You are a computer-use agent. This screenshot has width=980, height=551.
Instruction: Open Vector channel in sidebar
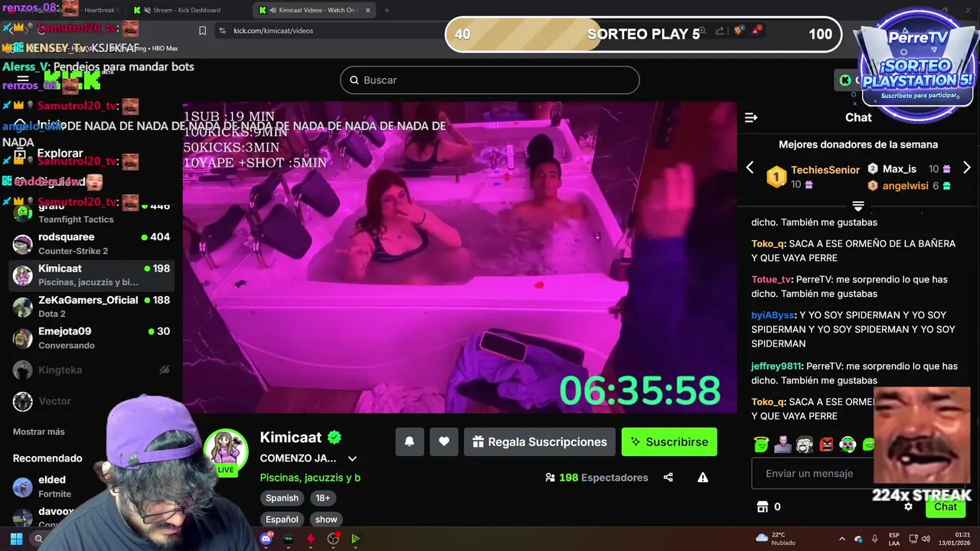point(92,401)
